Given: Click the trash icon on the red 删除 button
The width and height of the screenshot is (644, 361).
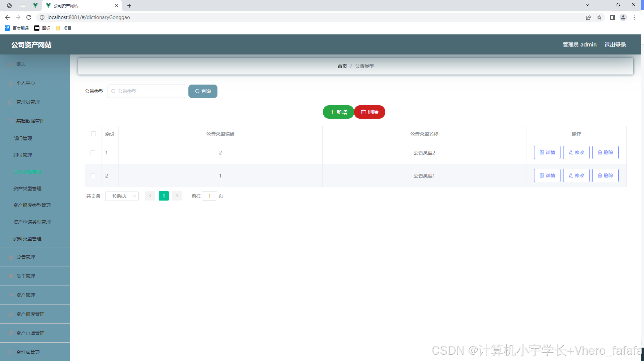Looking at the screenshot, I should pyautogui.click(x=363, y=112).
